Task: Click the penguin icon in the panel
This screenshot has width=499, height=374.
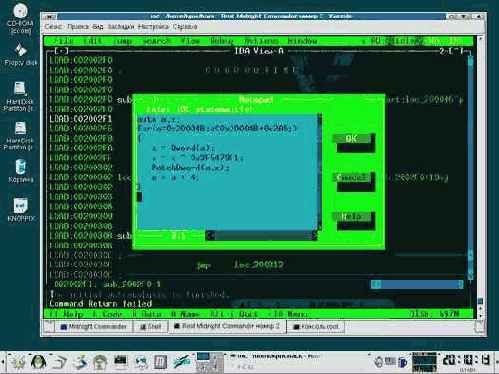Action: tap(39, 362)
